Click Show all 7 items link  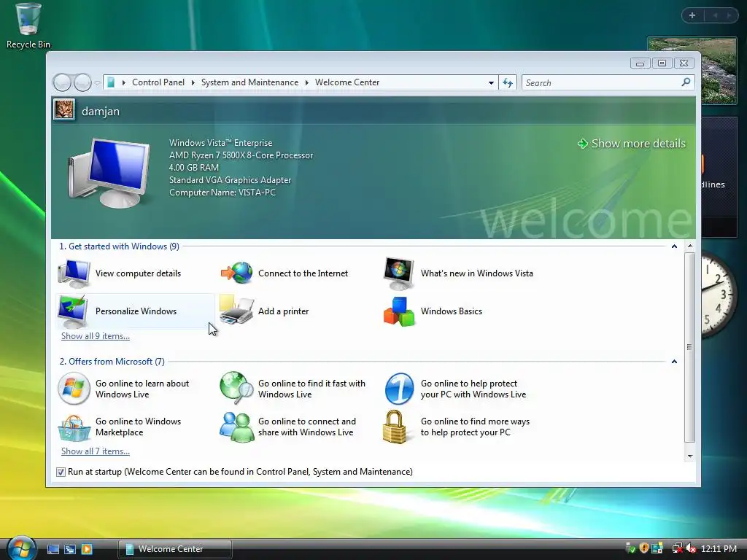[x=96, y=451]
